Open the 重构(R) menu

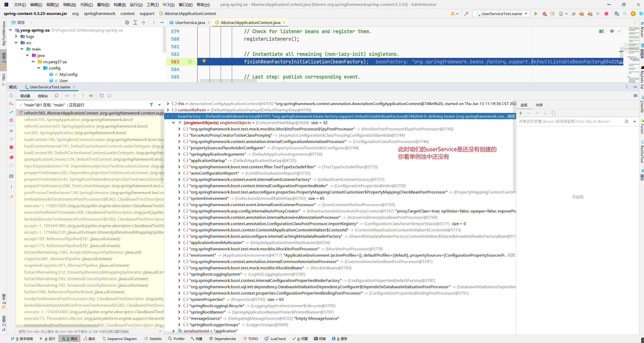click(x=103, y=5)
